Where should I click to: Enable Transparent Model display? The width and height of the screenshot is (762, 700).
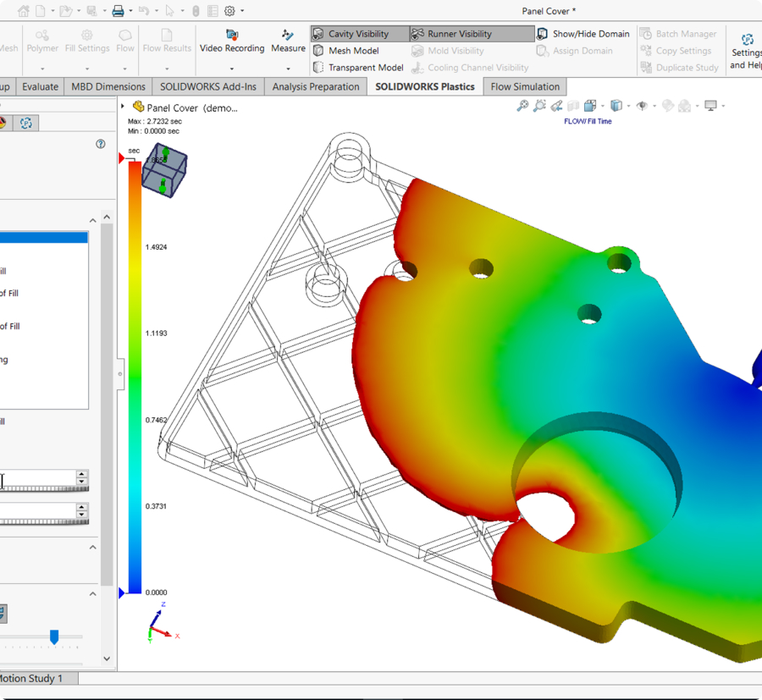(358, 68)
